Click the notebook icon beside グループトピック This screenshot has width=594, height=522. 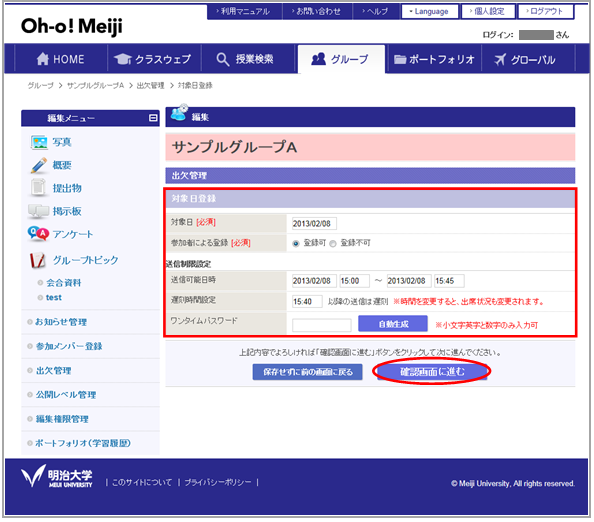[x=38, y=260]
